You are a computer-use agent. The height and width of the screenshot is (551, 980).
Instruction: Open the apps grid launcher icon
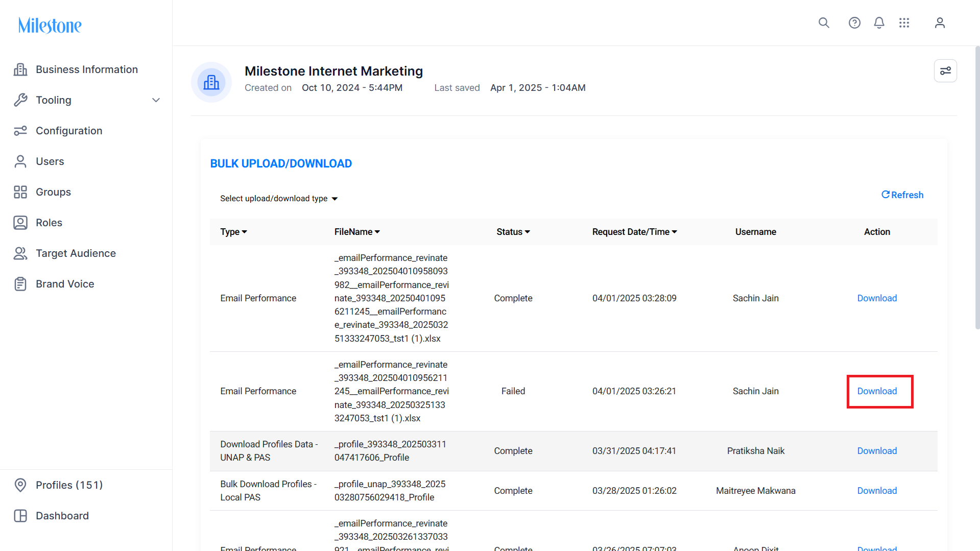(x=904, y=23)
